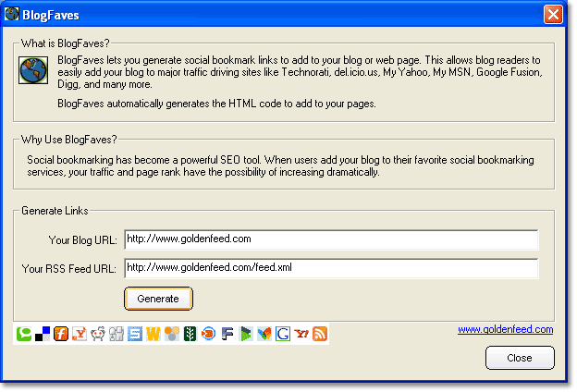The height and width of the screenshot is (392, 577).
Task: Click the 'Why Use BlogFaves?' heading
Action: [x=68, y=140]
